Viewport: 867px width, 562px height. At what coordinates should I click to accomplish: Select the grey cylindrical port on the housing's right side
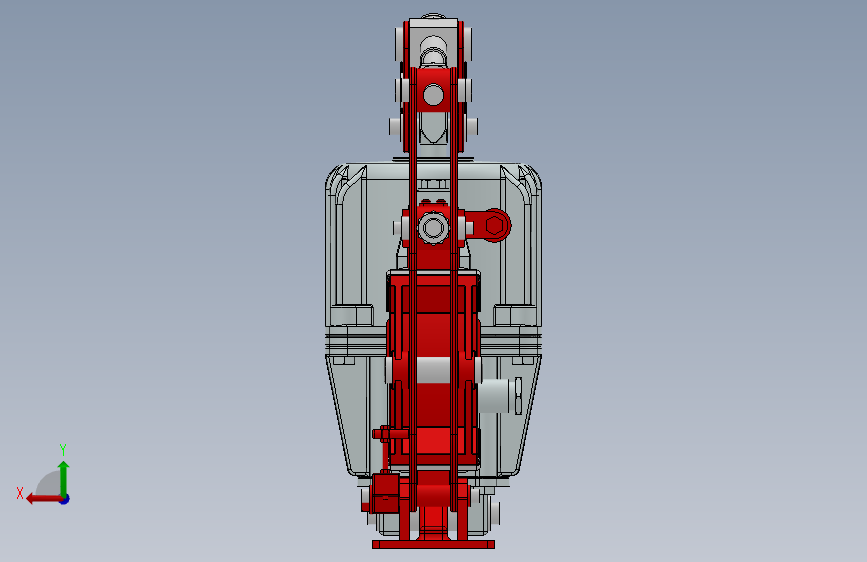(494, 396)
